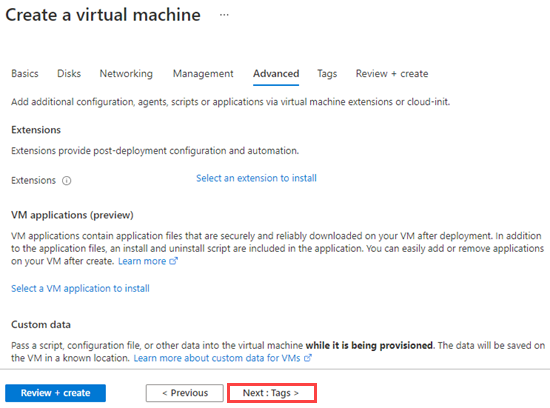
Task: Go back with the Previous button
Action: click(185, 393)
